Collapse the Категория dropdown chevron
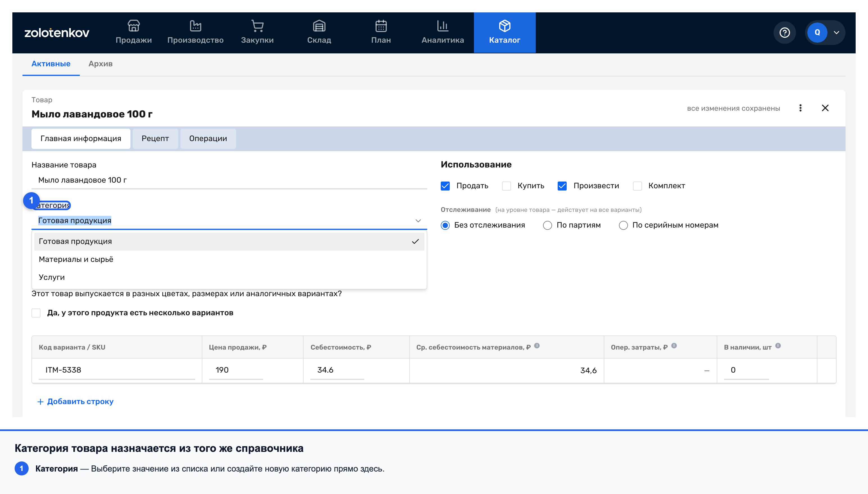The height and width of the screenshot is (494, 868). coord(418,221)
